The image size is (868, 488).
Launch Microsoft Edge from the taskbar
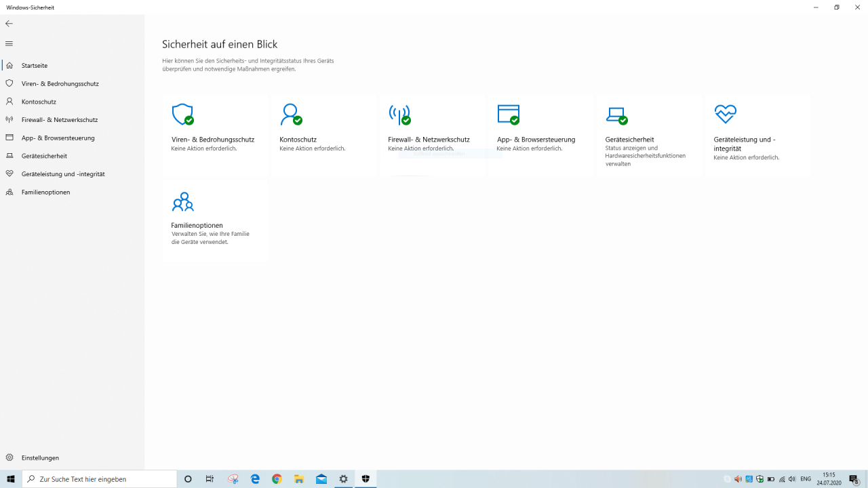(255, 479)
